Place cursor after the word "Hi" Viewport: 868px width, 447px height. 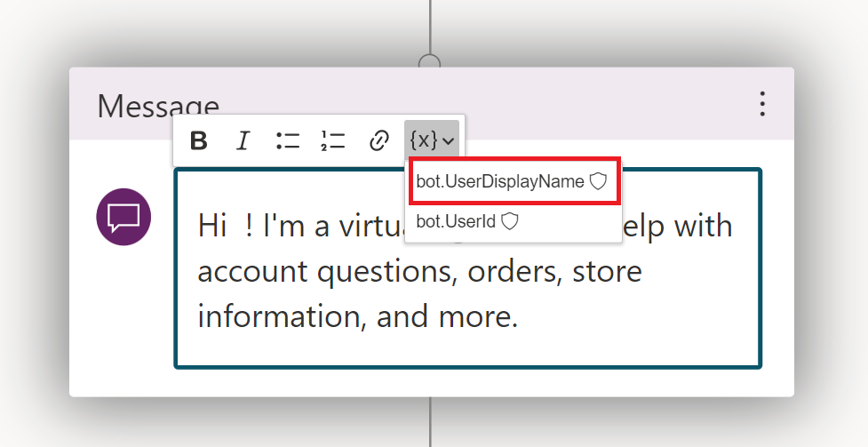[229, 226]
